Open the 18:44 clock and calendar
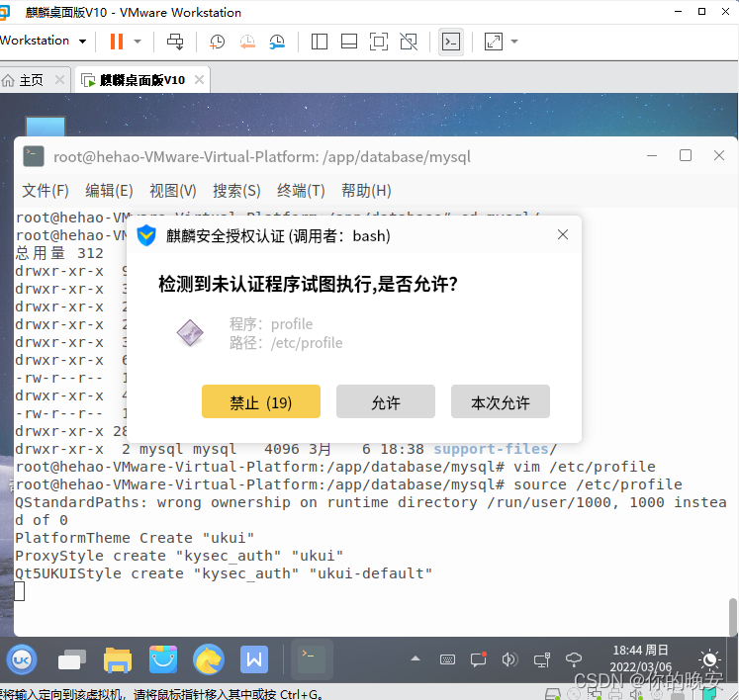 640,658
